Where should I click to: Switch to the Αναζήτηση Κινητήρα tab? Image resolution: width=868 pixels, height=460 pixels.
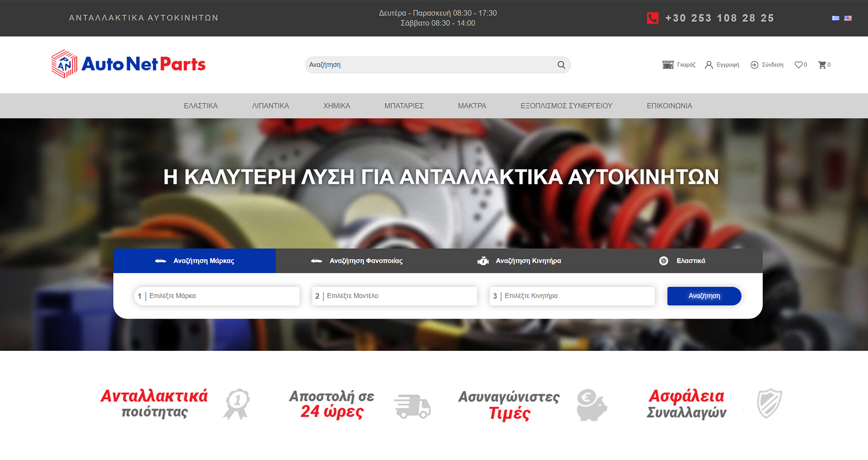(x=519, y=261)
